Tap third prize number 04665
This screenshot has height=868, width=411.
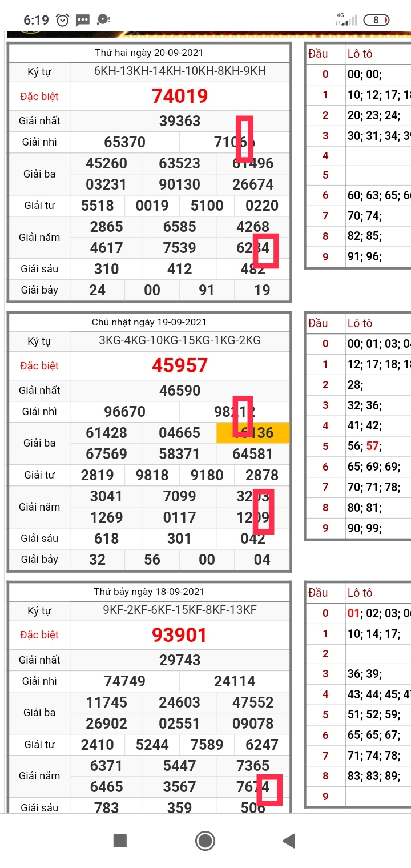(180, 433)
